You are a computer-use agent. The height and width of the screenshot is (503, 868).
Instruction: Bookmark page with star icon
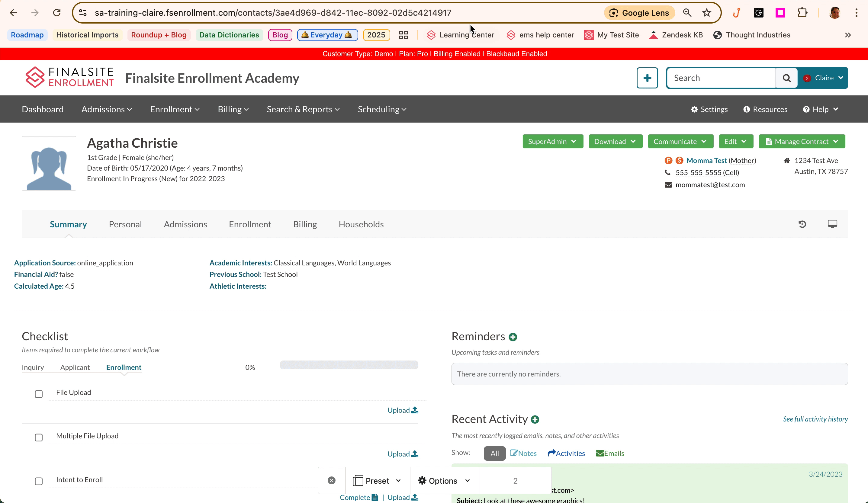pos(706,13)
